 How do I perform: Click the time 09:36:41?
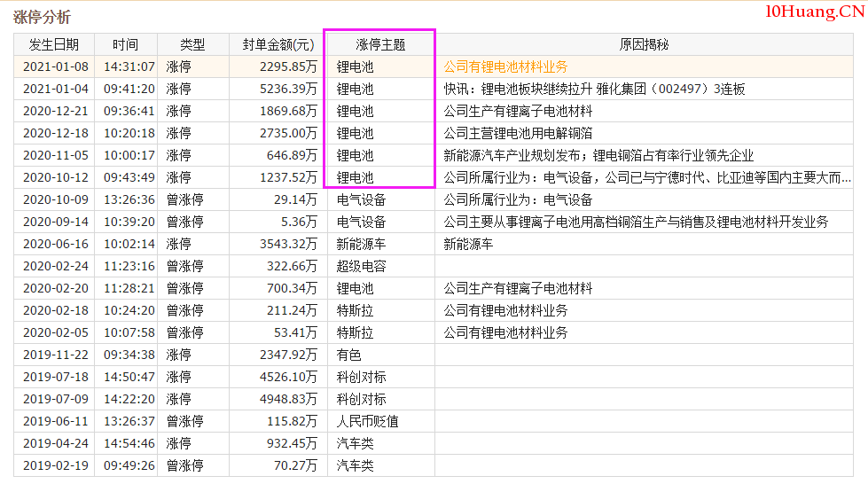point(129,112)
